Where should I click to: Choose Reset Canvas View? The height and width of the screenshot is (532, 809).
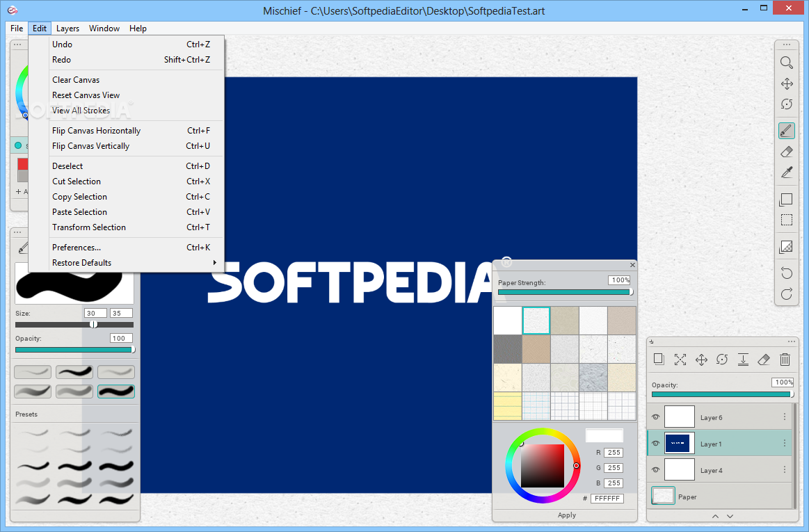pyautogui.click(x=127, y=95)
